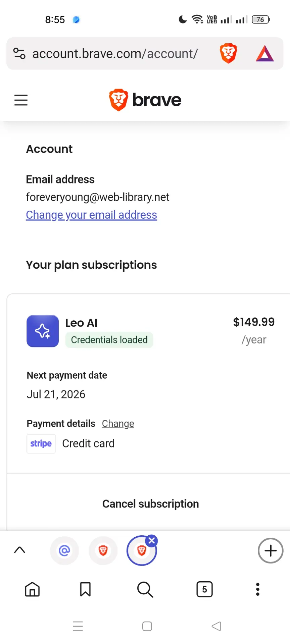
Task: Tap the search magnifier icon
Action: pyautogui.click(x=145, y=589)
